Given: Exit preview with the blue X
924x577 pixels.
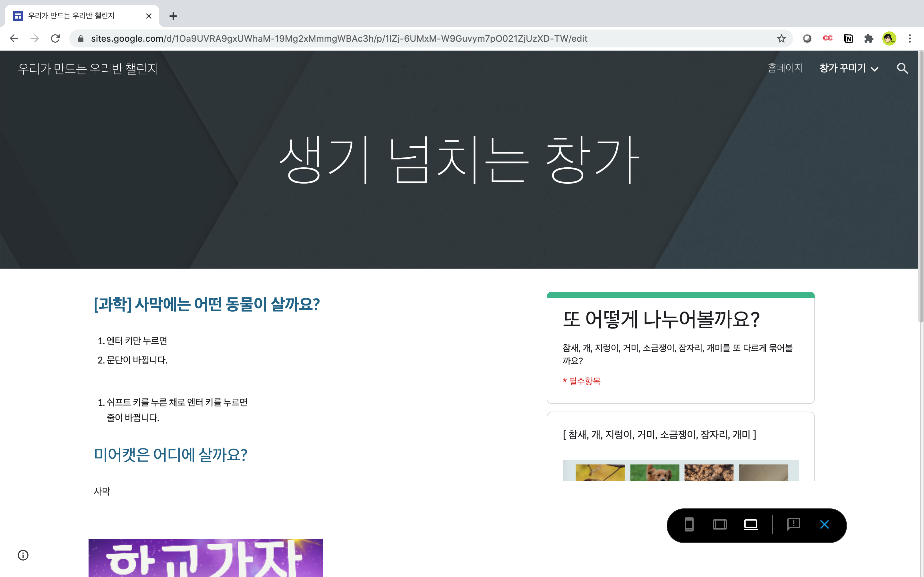Looking at the screenshot, I should coord(824,524).
